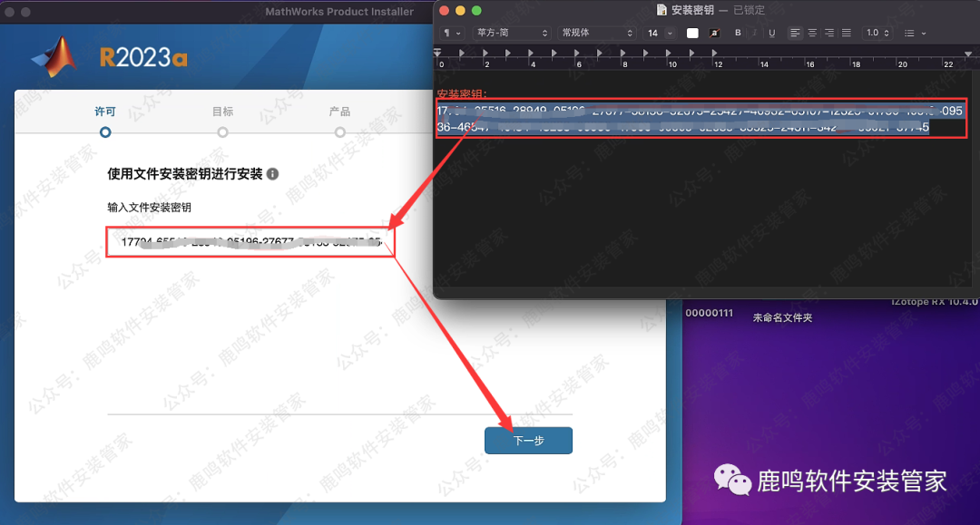Select the 许可 step tab
Viewport: 980px width, 525px height.
(105, 112)
